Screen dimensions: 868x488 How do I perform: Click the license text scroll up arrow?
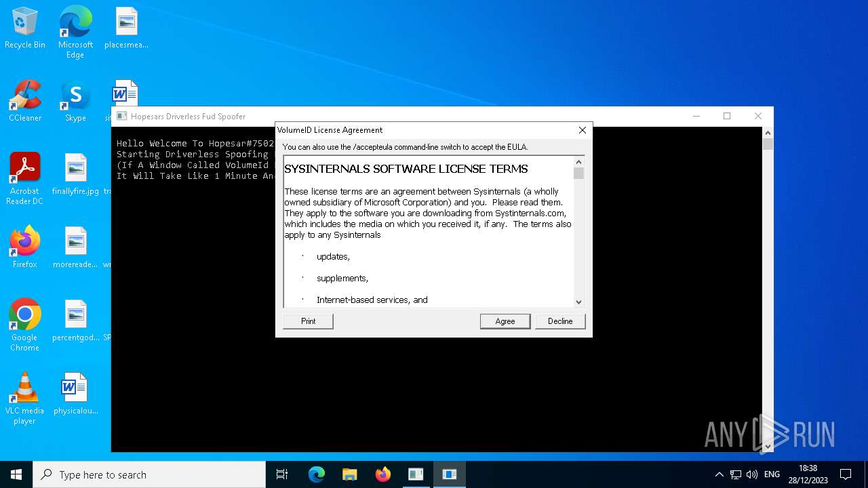578,162
